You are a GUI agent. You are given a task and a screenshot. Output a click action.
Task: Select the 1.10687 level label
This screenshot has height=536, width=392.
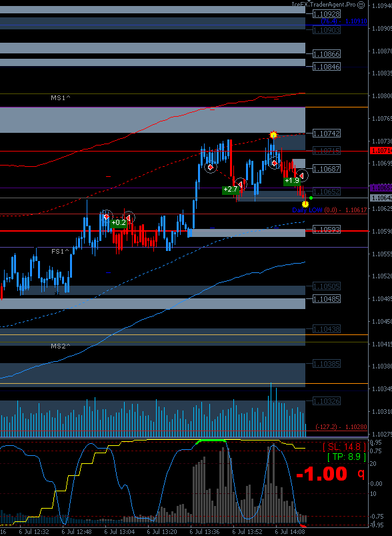pyautogui.click(x=327, y=168)
